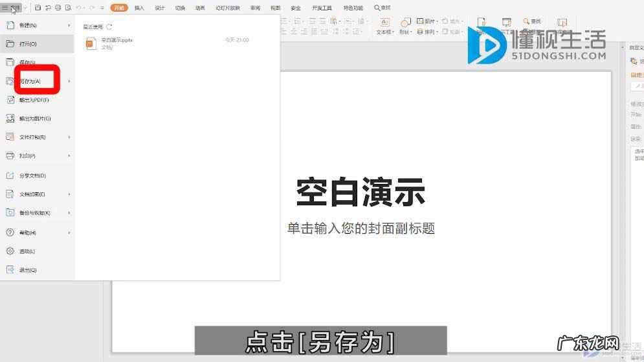The image size is (644, 362).
Task: Switch to the 切换 ribbon tab
Action: click(180, 8)
